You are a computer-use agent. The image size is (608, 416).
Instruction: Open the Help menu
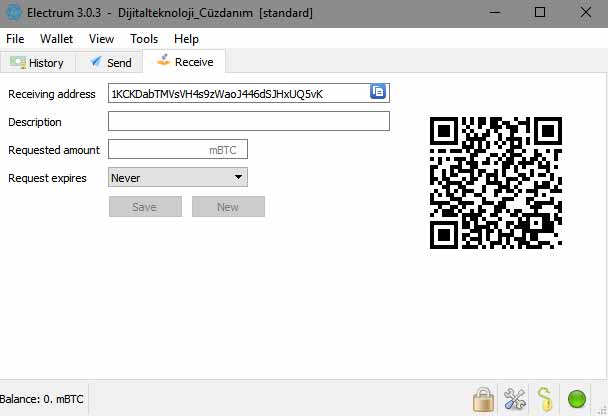186,39
